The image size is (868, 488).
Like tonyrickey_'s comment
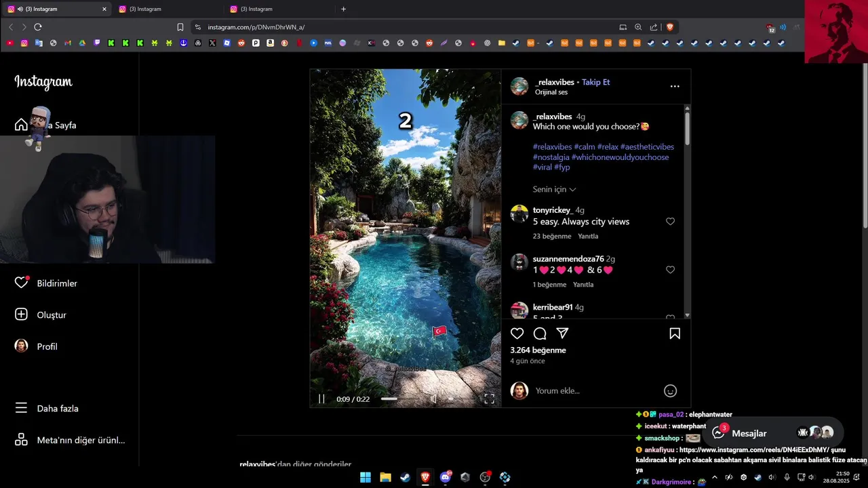point(670,222)
